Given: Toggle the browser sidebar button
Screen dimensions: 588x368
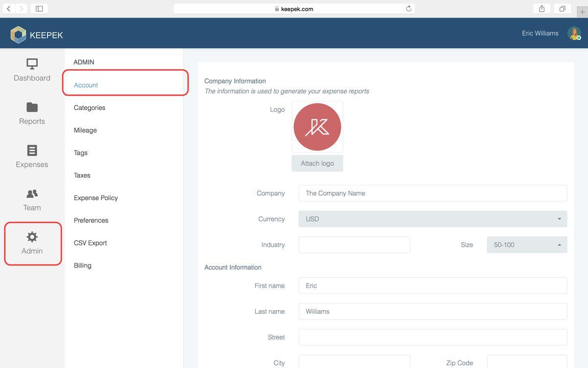Looking at the screenshot, I should pyautogui.click(x=39, y=9).
